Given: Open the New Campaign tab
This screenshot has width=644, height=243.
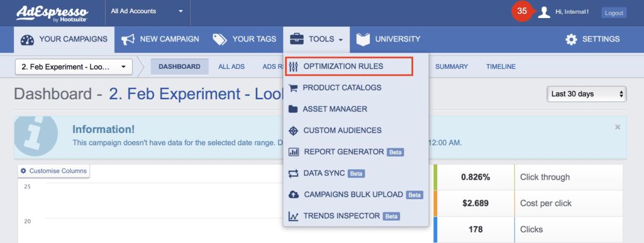Looking at the screenshot, I should click(160, 40).
